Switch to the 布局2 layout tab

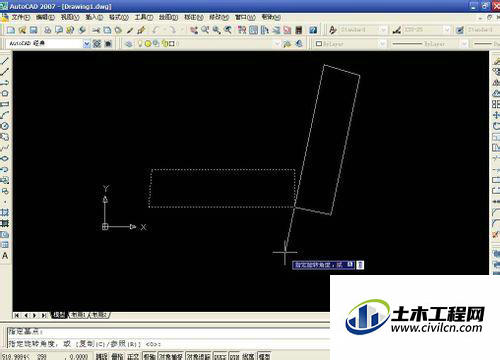[x=99, y=315]
